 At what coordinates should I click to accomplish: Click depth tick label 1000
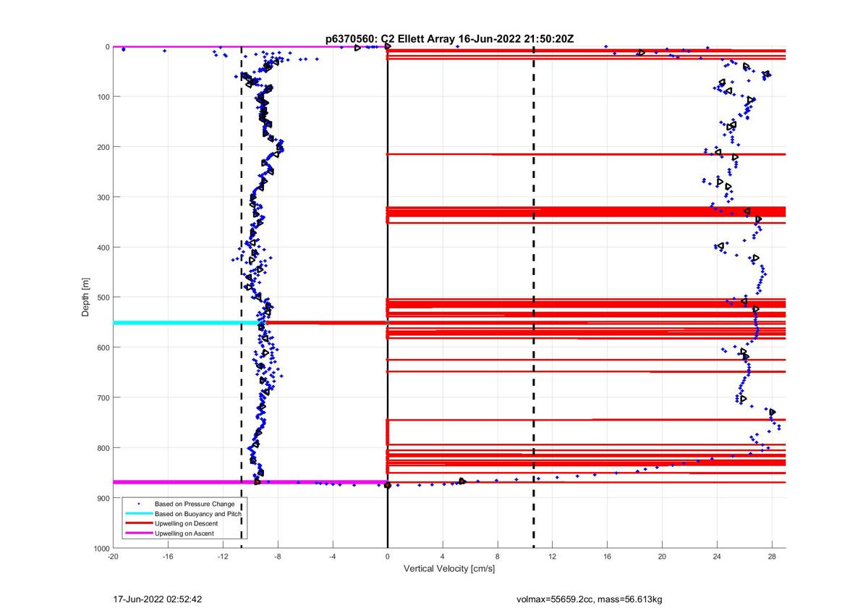click(101, 548)
